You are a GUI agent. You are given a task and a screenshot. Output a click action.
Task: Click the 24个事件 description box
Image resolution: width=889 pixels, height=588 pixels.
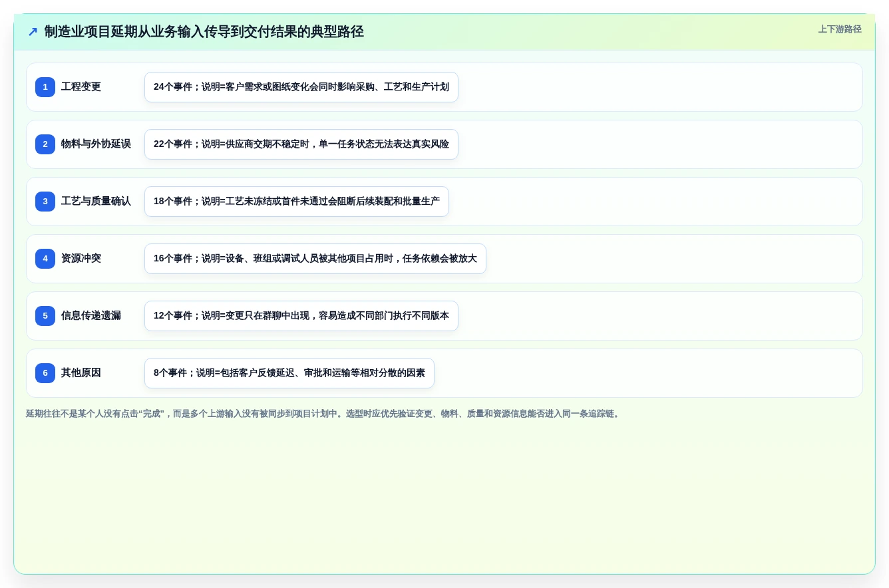301,87
